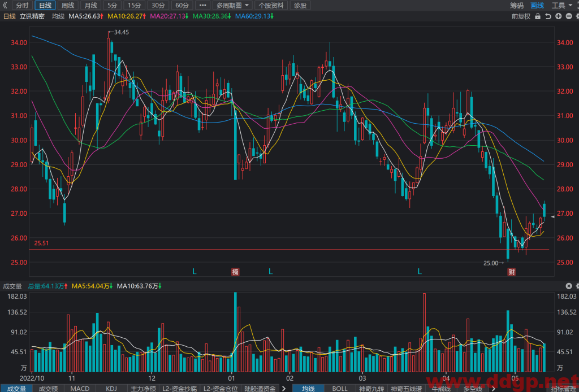This screenshot has height=392, width=579.
Task: Switch to 15分 minute period
Action: coord(135,5)
